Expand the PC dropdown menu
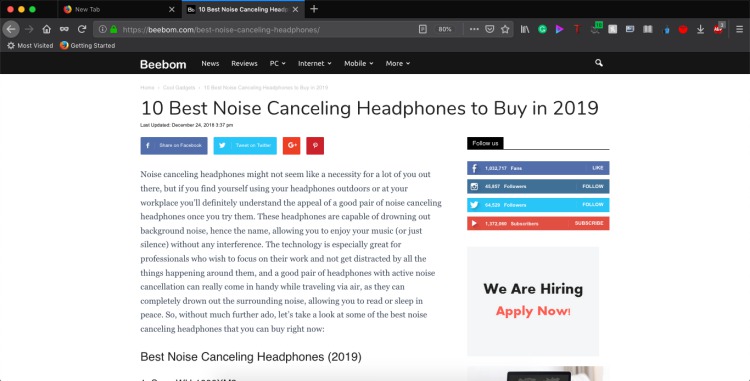Viewport: 750px width, 381px height. tap(277, 63)
